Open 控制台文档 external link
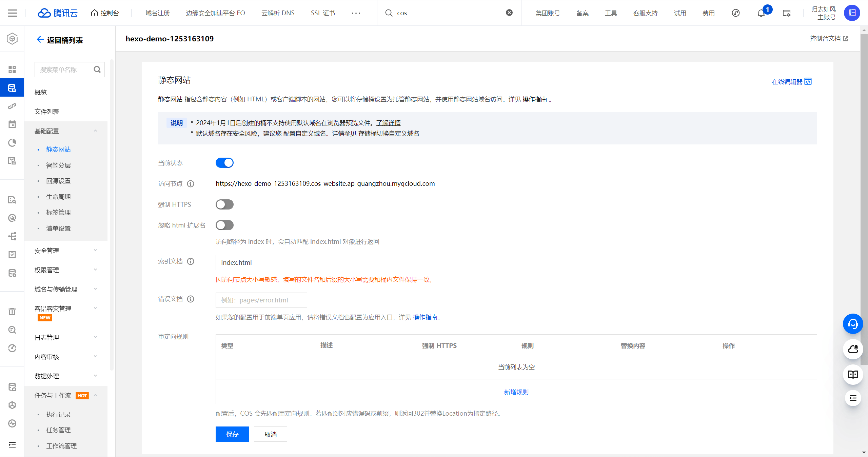 click(829, 39)
